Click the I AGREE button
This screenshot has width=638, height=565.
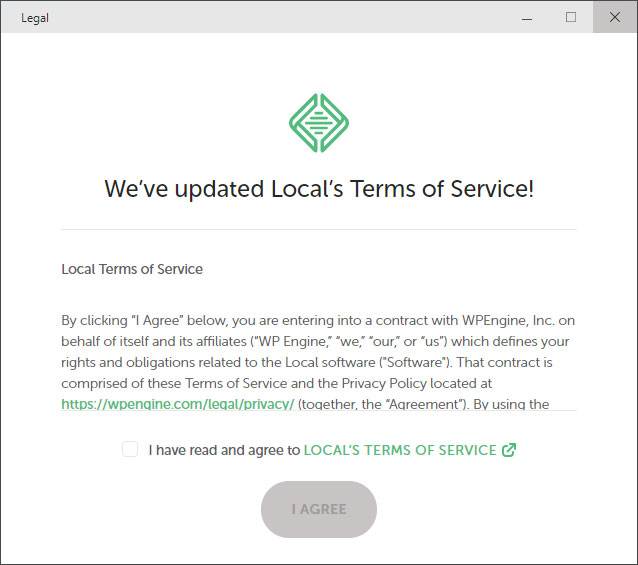[319, 509]
